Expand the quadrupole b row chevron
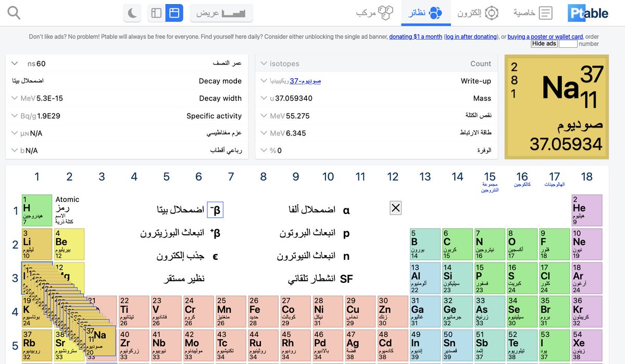Image resolution: width=625 pixels, height=364 pixels. pyautogui.click(x=15, y=150)
